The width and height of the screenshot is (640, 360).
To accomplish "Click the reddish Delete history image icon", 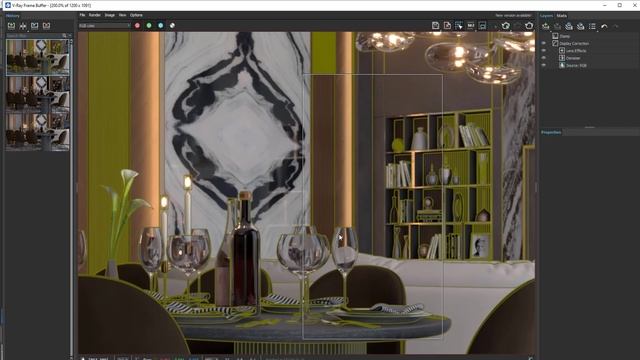I will point(47,26).
